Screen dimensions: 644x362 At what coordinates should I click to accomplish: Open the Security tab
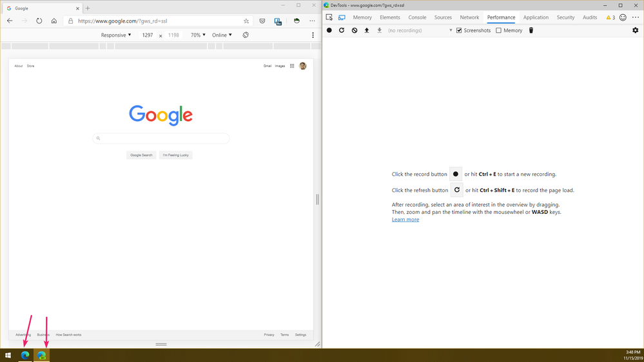pyautogui.click(x=565, y=17)
